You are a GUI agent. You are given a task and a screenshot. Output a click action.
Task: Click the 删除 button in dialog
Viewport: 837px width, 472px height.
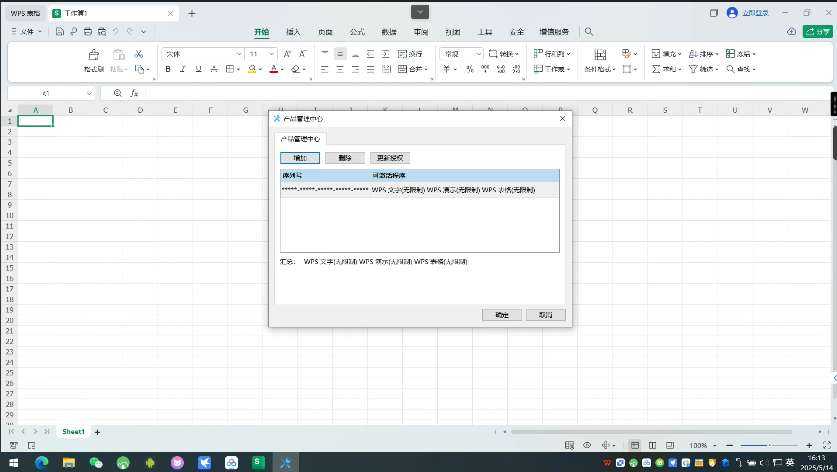point(345,158)
